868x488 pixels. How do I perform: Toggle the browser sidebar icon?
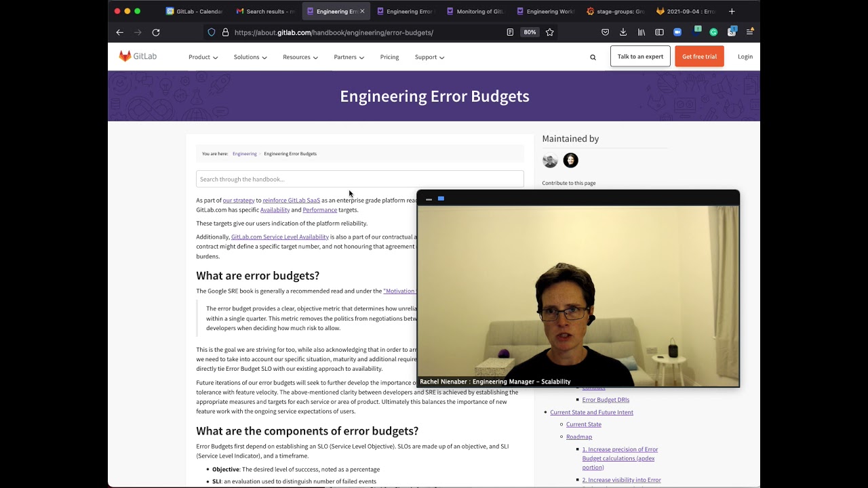pyautogui.click(x=659, y=33)
